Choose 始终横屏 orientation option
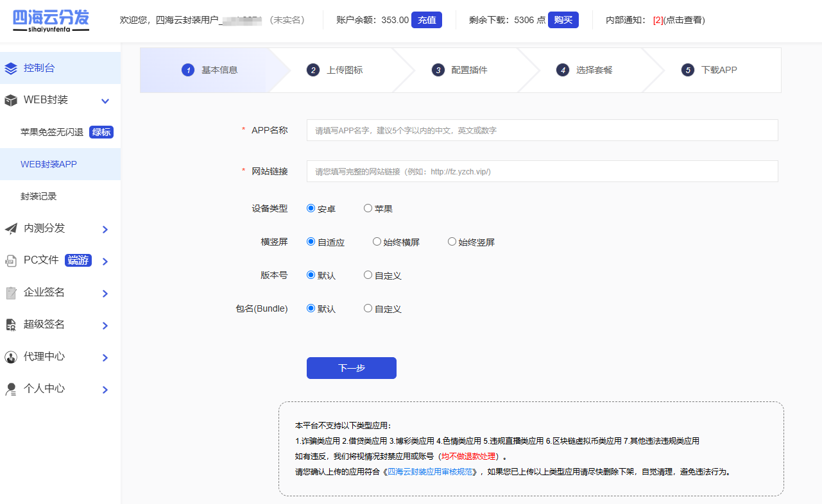The width and height of the screenshot is (822, 504). pyautogui.click(x=377, y=242)
